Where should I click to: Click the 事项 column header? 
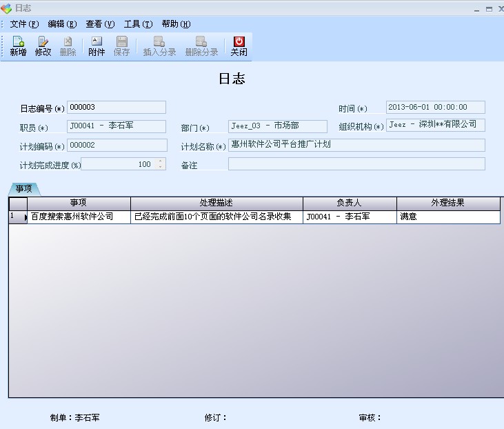(x=79, y=203)
